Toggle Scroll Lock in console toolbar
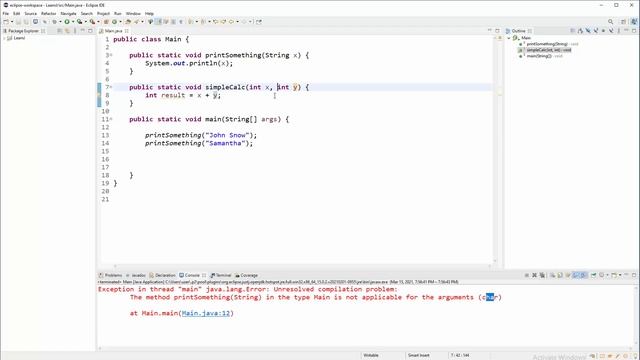The image size is (640, 360). [560, 275]
